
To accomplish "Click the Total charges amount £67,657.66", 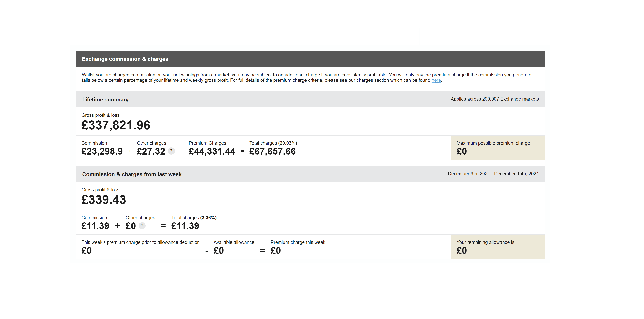I will 272,151.
